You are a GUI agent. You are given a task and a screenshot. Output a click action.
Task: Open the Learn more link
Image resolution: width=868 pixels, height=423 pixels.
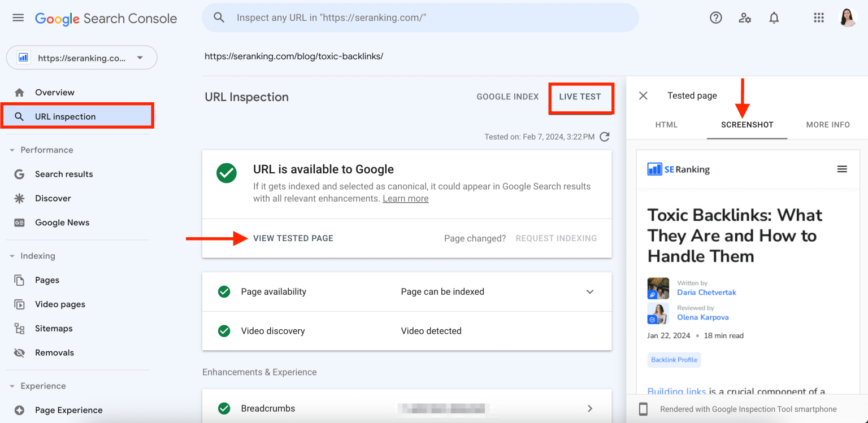tap(405, 198)
